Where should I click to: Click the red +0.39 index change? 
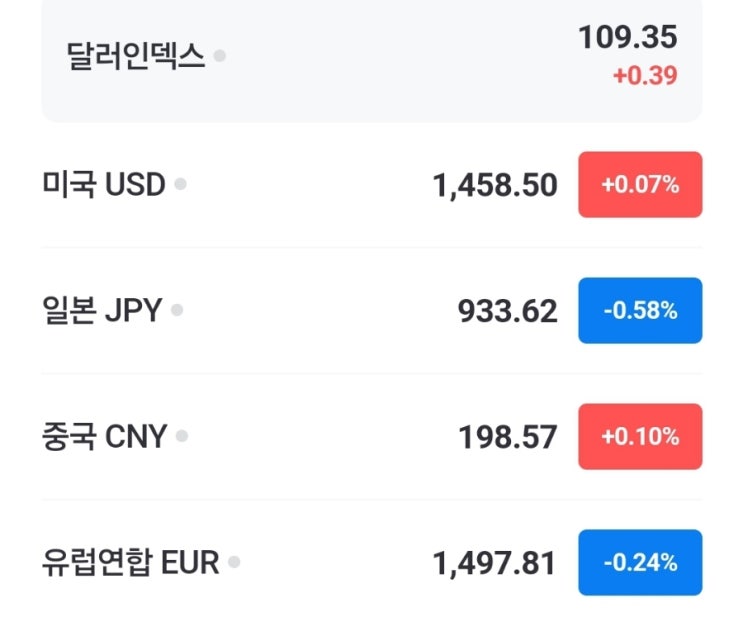tap(645, 76)
